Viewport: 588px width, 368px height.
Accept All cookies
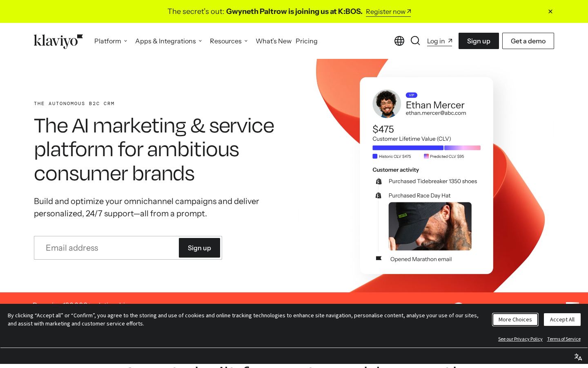[562, 319]
